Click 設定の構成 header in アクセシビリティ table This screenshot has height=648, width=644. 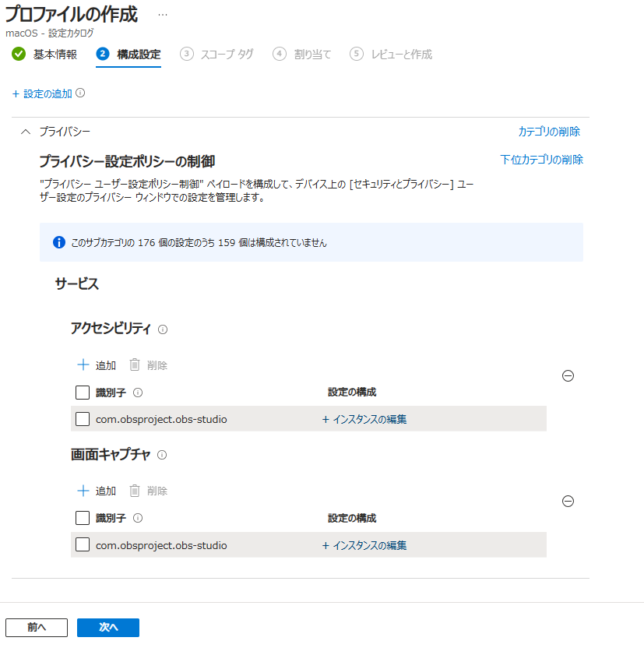pos(352,393)
